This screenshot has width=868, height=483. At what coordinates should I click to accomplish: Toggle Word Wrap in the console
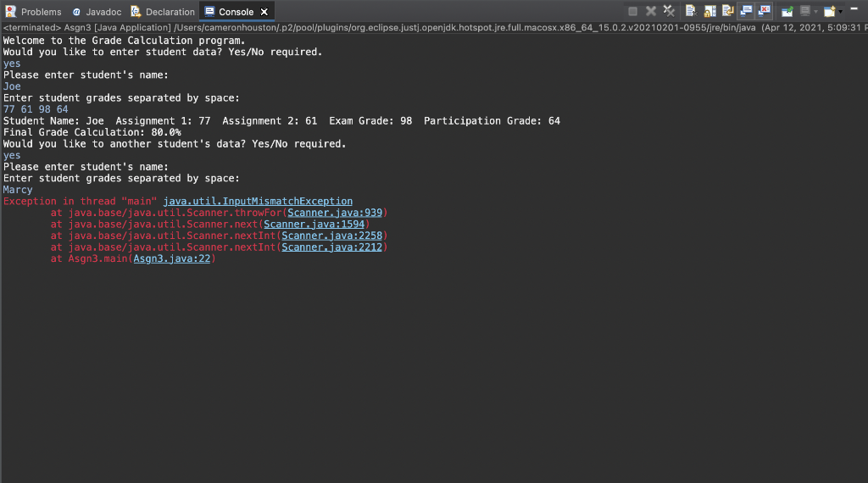[x=728, y=11]
